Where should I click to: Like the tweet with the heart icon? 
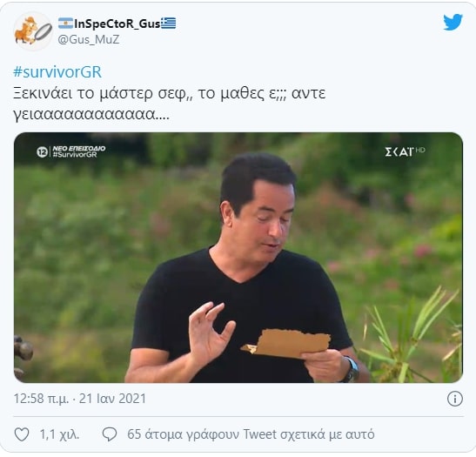coord(22,434)
